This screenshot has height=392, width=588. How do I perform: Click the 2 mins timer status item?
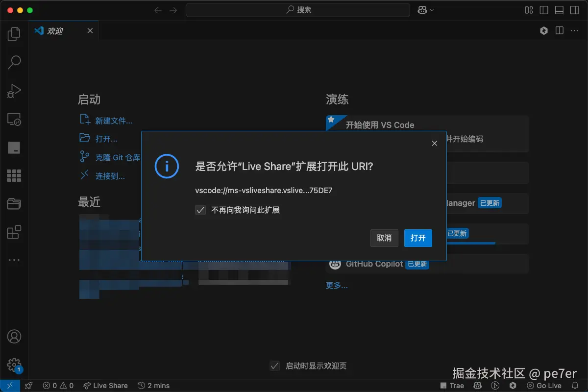coord(153,386)
